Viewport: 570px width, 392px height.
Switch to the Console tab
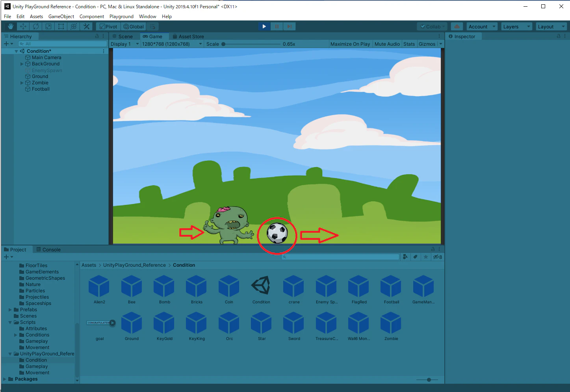pos(48,249)
